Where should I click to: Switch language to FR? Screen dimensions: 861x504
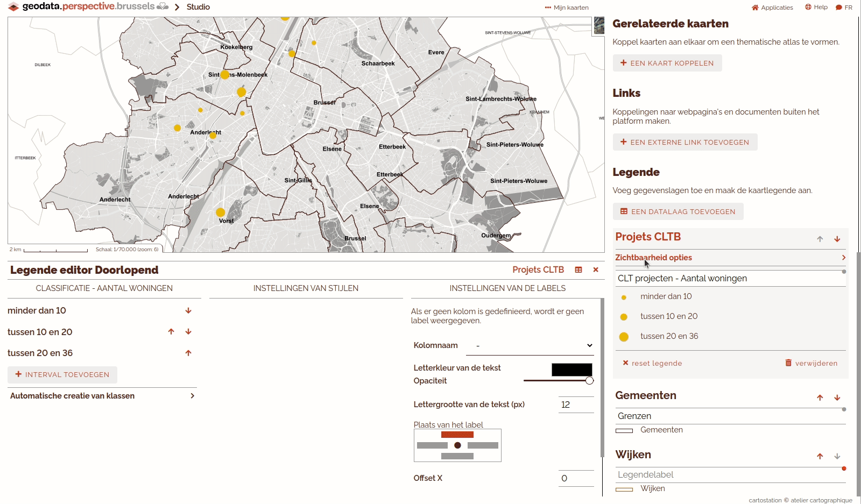coord(844,8)
